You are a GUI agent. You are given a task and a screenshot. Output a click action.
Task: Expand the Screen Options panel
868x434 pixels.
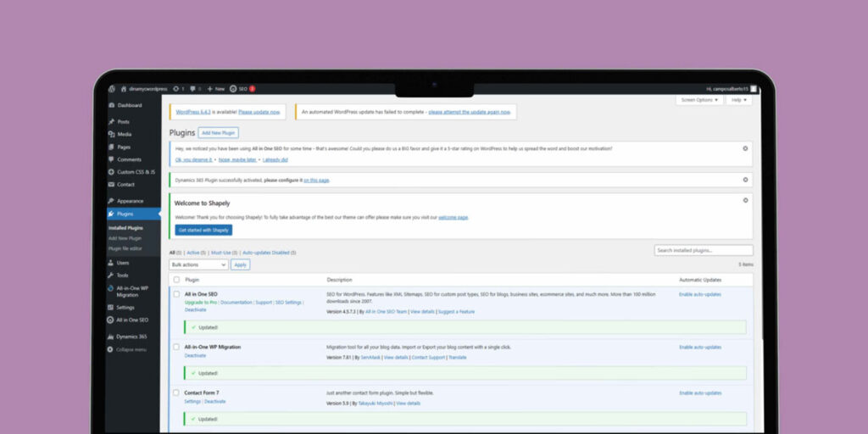[x=699, y=100]
